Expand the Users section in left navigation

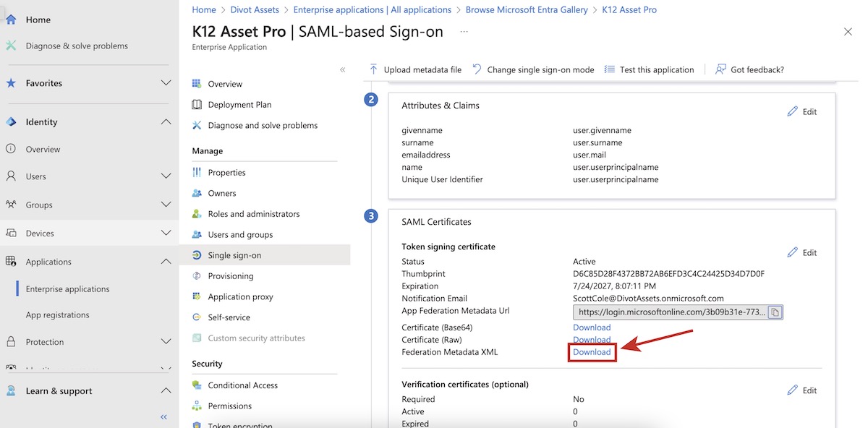(166, 176)
